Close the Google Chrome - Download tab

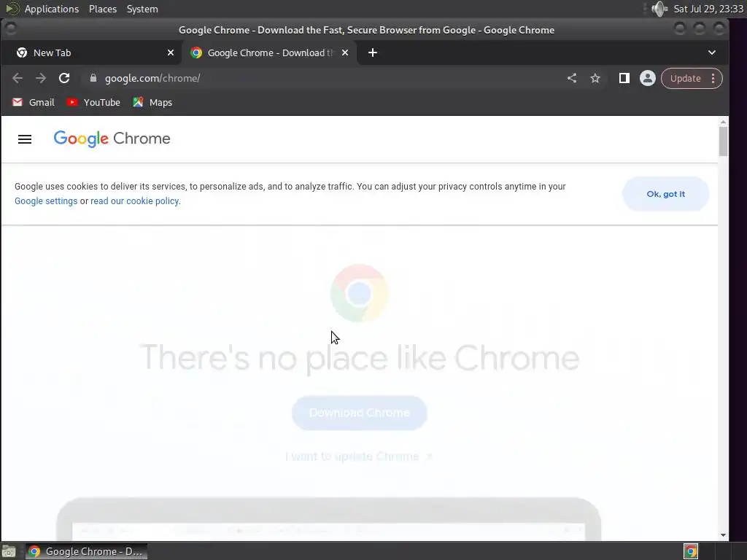345,52
